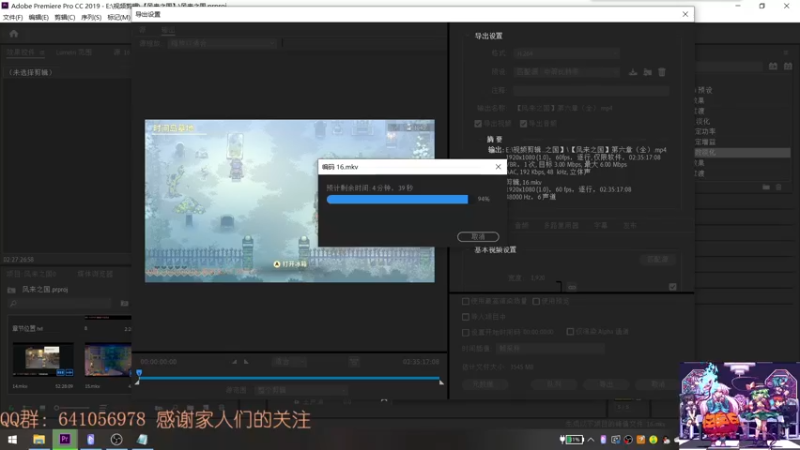800x450 pixels.
Task: Click the import preset icon
Action: 647,72
